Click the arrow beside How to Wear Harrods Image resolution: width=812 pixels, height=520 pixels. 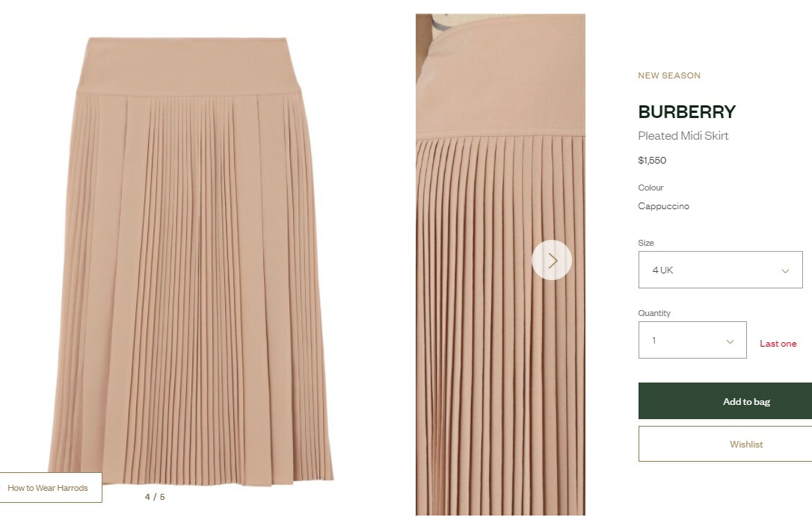coord(1,488)
